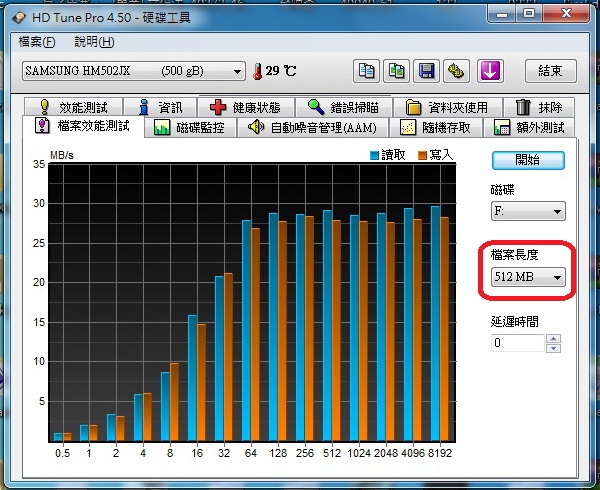Switch to the 資訊 info tab

click(160, 107)
